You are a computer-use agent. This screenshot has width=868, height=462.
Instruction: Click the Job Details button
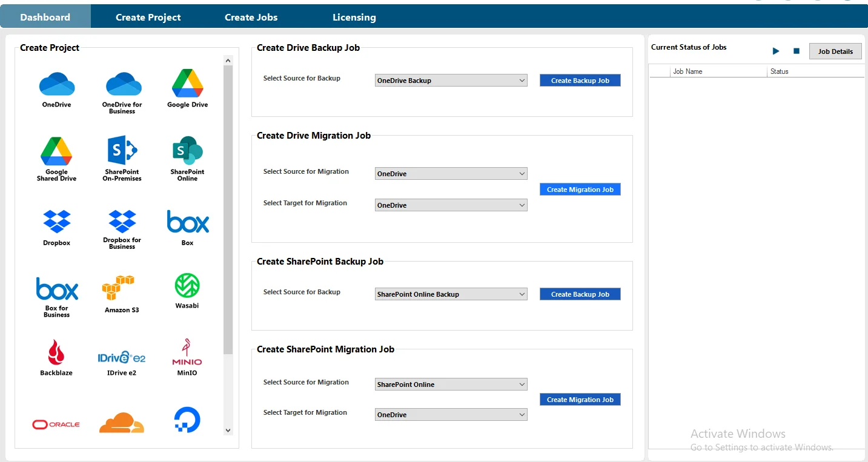[x=835, y=51]
